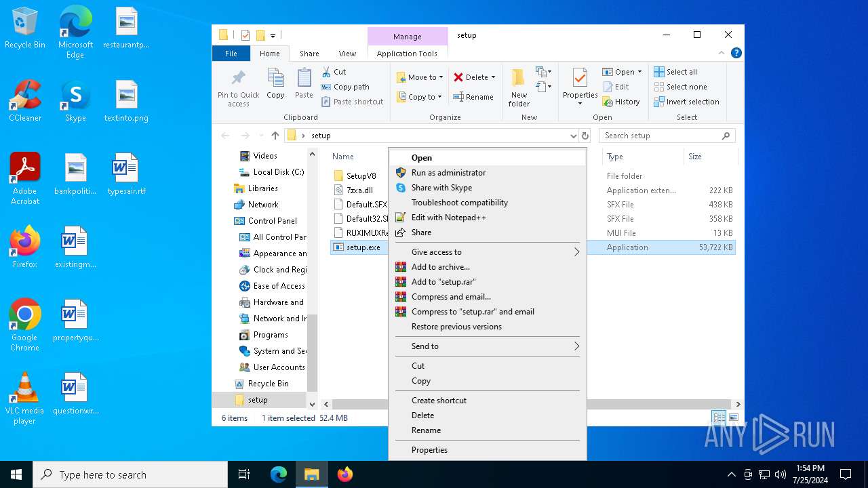Viewport: 868px width, 488px height.
Task: Click the Task View taskbar icon
Action: [244, 474]
